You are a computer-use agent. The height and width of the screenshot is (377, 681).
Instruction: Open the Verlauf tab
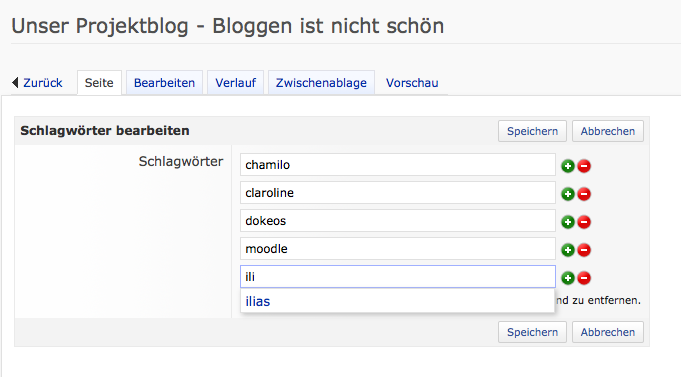coord(235,83)
